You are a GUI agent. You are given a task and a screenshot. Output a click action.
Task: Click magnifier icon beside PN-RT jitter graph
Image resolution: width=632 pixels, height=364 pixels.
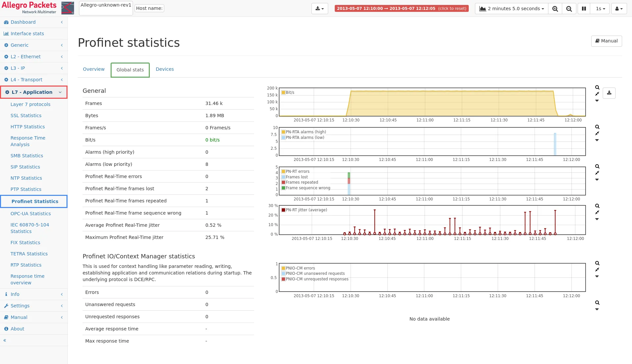tap(597, 206)
